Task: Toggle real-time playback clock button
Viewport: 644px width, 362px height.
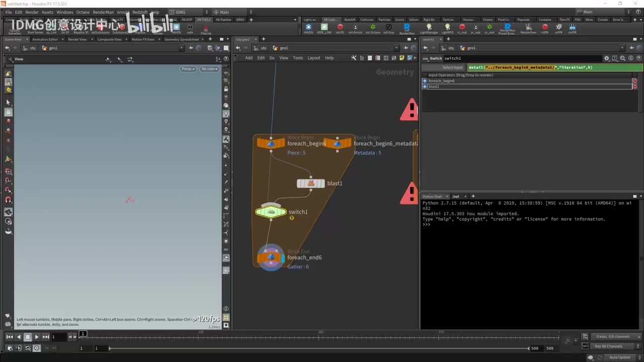Action: (37, 348)
